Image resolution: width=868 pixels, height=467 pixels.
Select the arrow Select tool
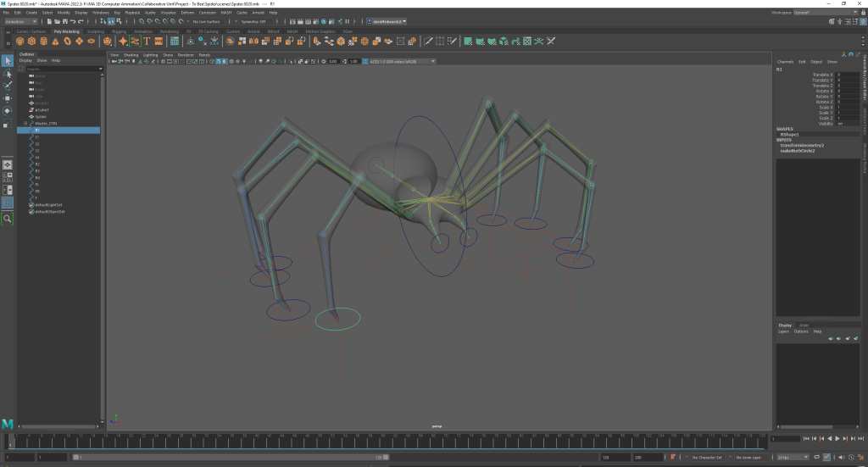(7, 61)
